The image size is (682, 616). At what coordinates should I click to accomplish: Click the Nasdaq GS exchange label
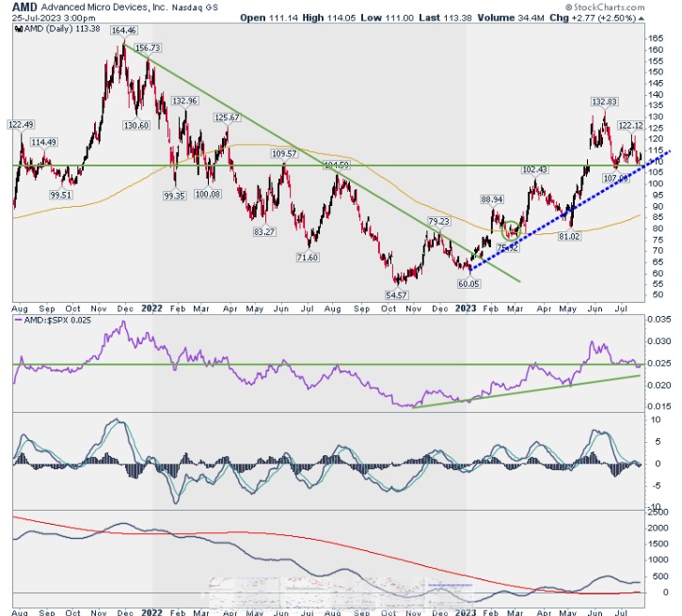[x=195, y=8]
